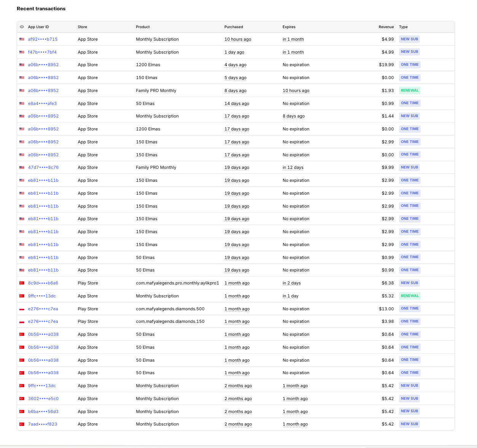477x448 pixels.
Task: Click the Type column header
Action: coord(403,27)
